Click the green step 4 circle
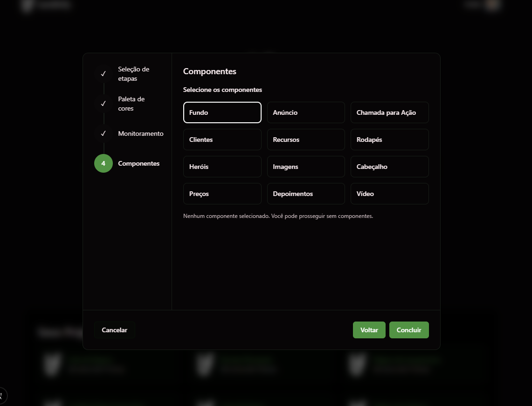 pos(104,163)
